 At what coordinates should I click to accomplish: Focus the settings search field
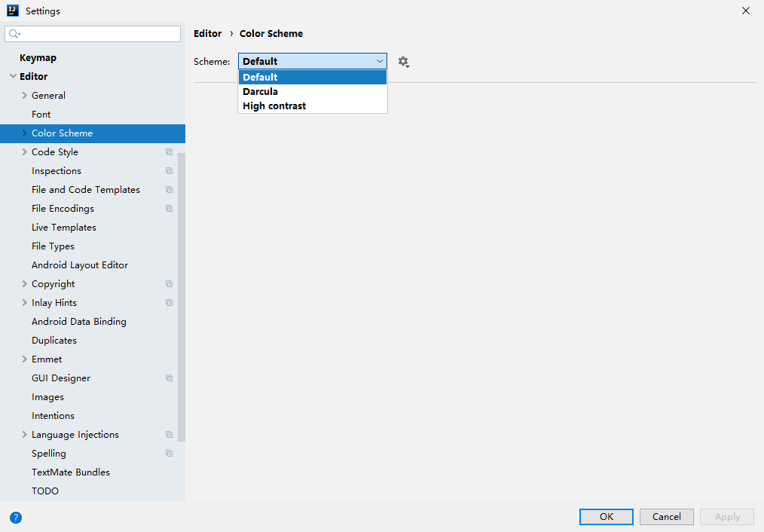93,34
